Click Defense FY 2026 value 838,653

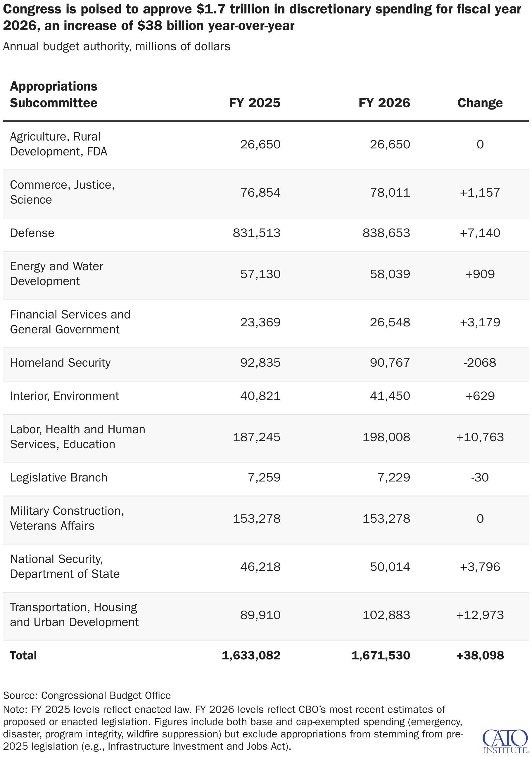click(386, 233)
